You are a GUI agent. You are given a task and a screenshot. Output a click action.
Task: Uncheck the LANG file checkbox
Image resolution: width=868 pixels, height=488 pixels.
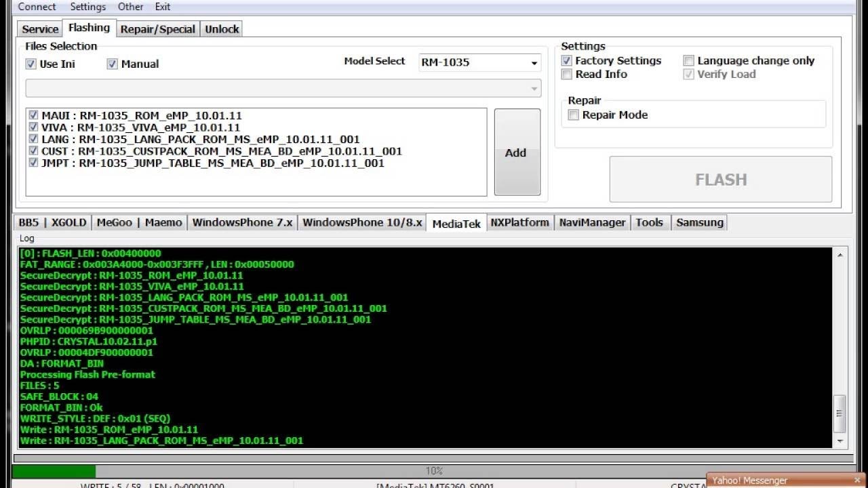pos(33,139)
